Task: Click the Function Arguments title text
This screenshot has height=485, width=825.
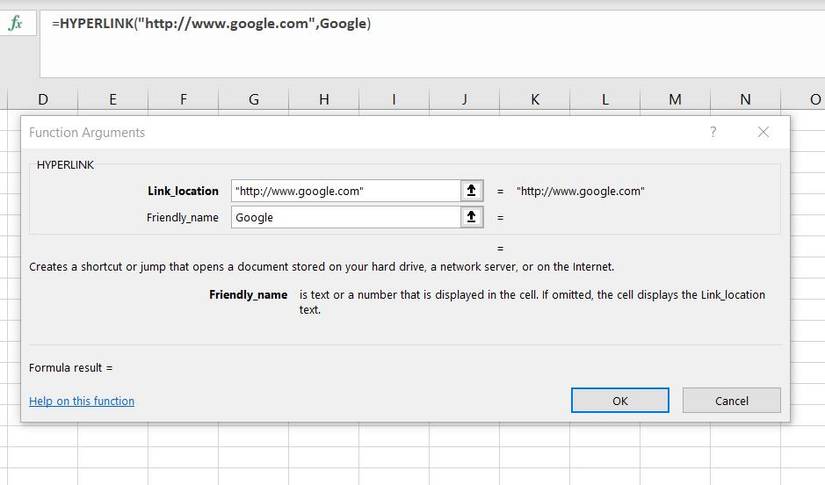Action: point(87,133)
